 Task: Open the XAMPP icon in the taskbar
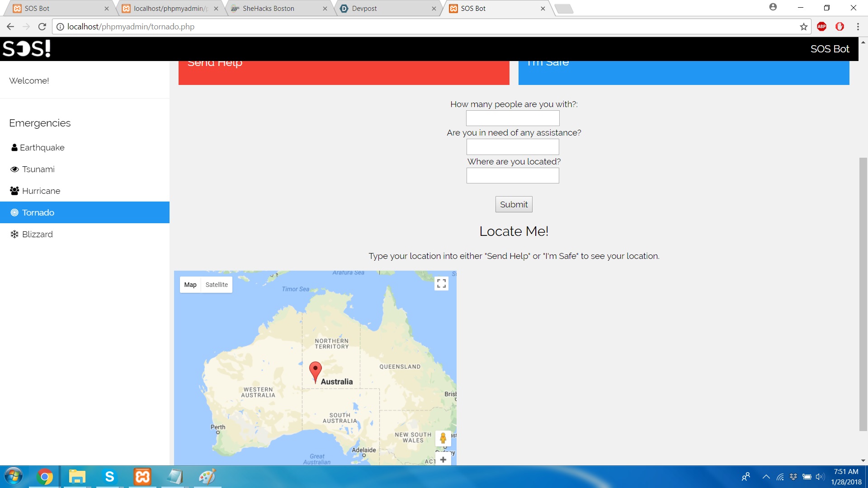pyautogui.click(x=142, y=477)
